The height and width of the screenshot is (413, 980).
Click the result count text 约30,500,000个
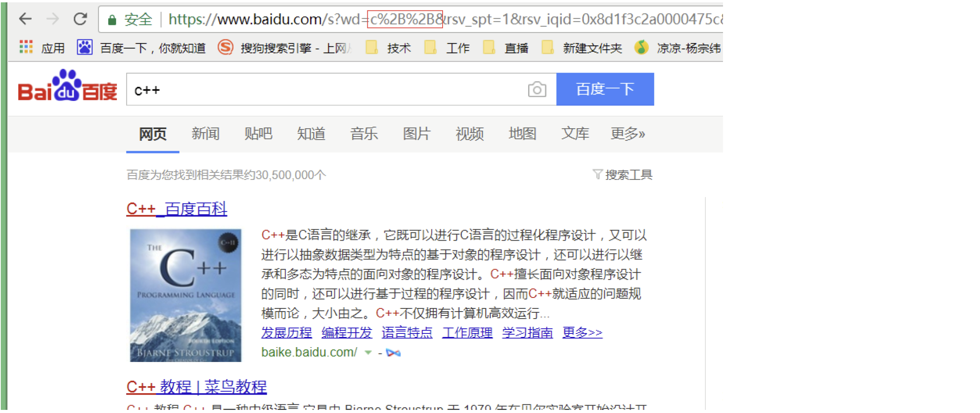[285, 175]
